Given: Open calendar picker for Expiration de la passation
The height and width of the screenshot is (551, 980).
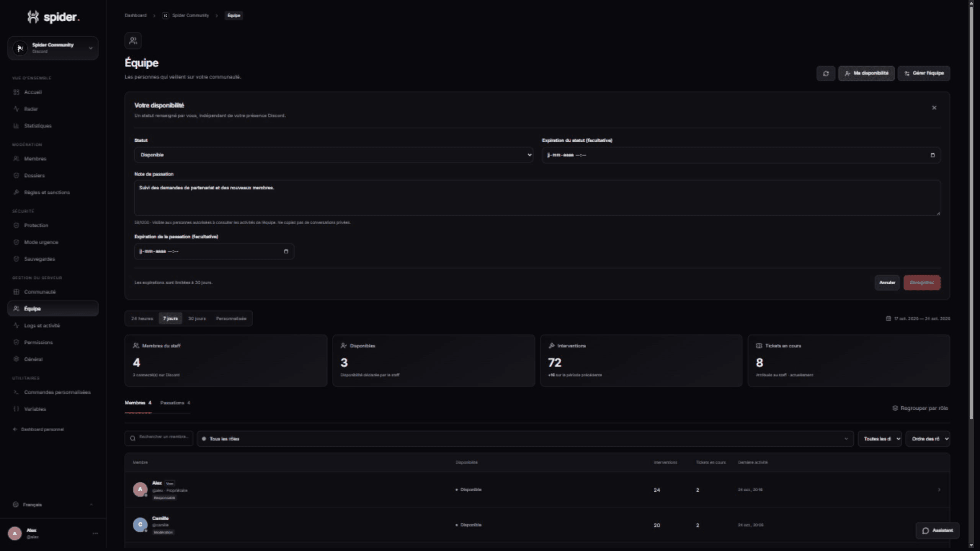Looking at the screenshot, I should [286, 251].
